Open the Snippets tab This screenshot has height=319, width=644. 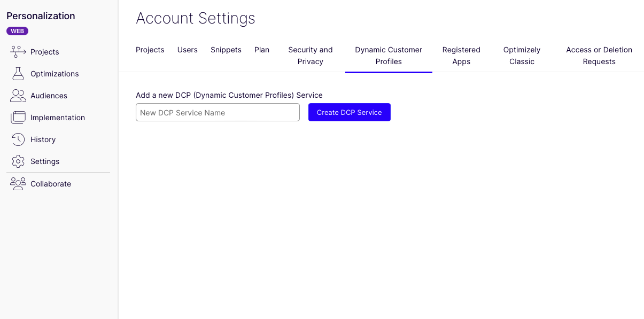click(x=226, y=50)
